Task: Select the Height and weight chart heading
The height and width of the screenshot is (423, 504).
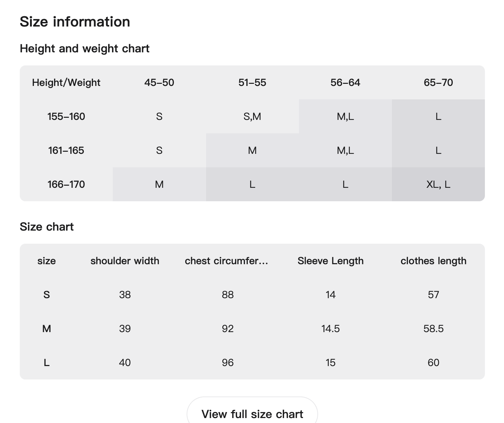Action: click(x=84, y=48)
